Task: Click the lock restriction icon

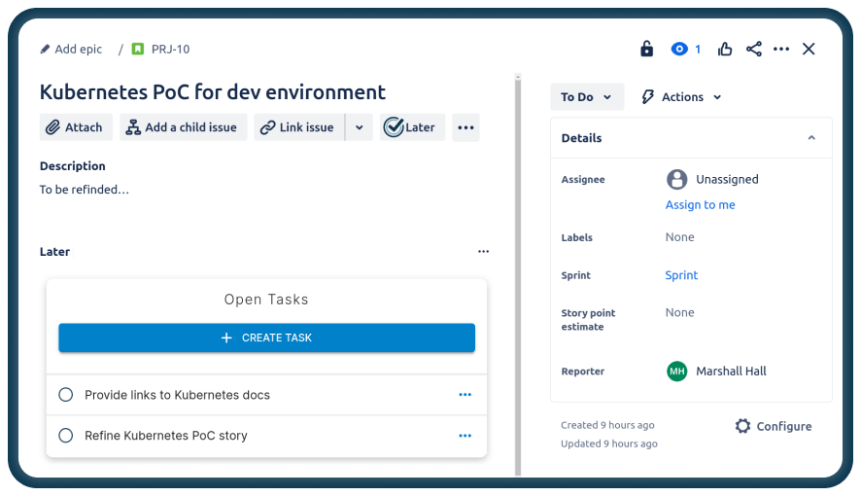Action: tap(646, 49)
